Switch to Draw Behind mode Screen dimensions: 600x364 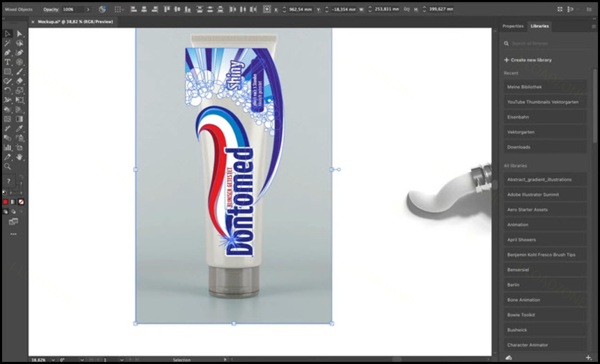[x=13, y=211]
